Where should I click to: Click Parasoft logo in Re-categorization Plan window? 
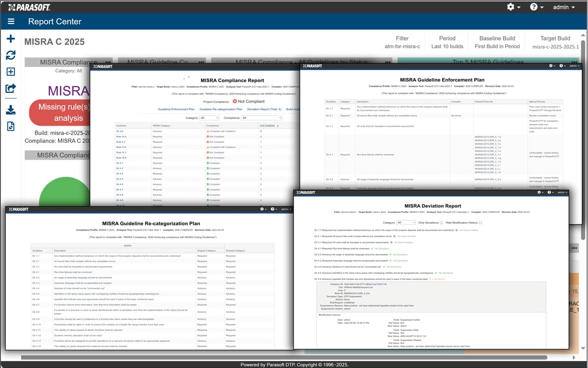pos(18,209)
